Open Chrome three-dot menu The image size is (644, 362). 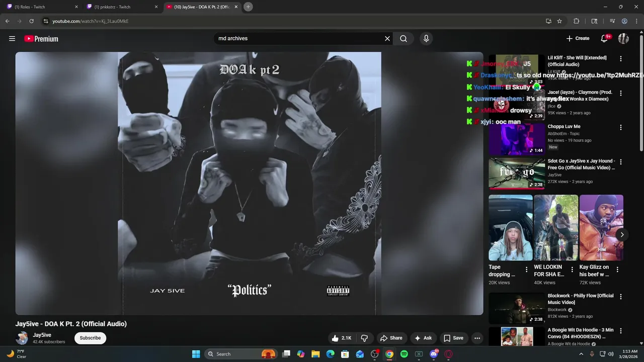(x=636, y=21)
